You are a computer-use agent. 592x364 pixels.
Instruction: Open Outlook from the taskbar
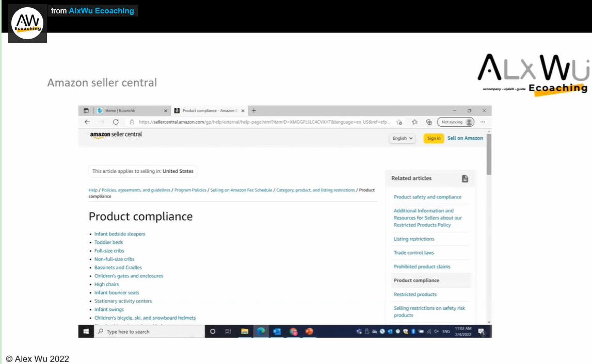277,331
